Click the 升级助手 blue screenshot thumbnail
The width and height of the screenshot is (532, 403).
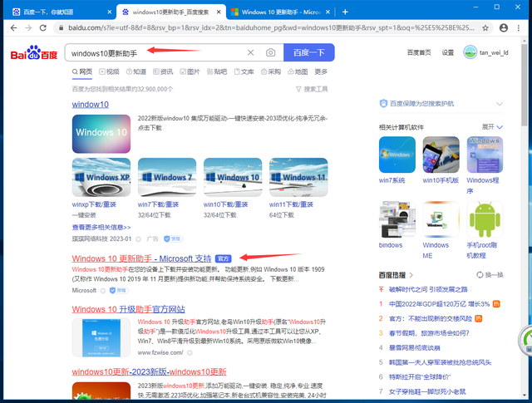[101, 337]
